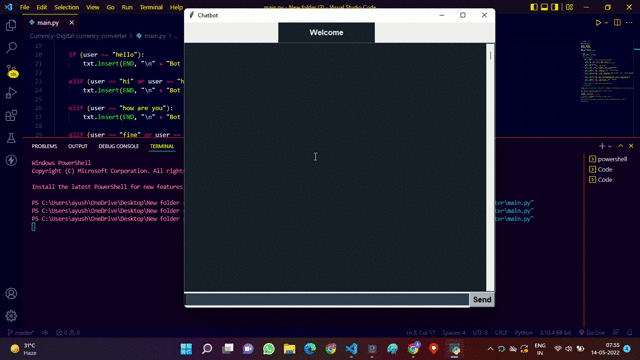Open the weather widget showing 31°C Haze
The image size is (640, 360).
(x=24, y=349)
